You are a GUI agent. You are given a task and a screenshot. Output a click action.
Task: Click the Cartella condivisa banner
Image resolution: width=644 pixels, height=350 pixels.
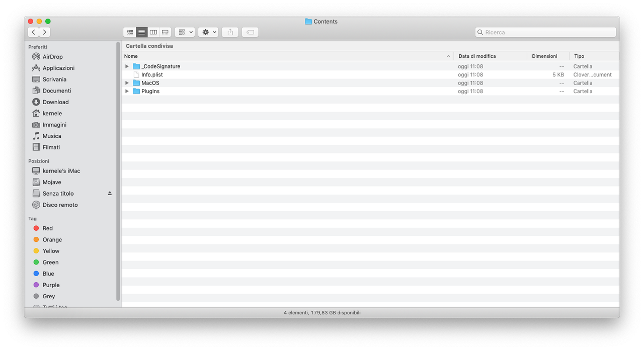pyautogui.click(x=370, y=46)
